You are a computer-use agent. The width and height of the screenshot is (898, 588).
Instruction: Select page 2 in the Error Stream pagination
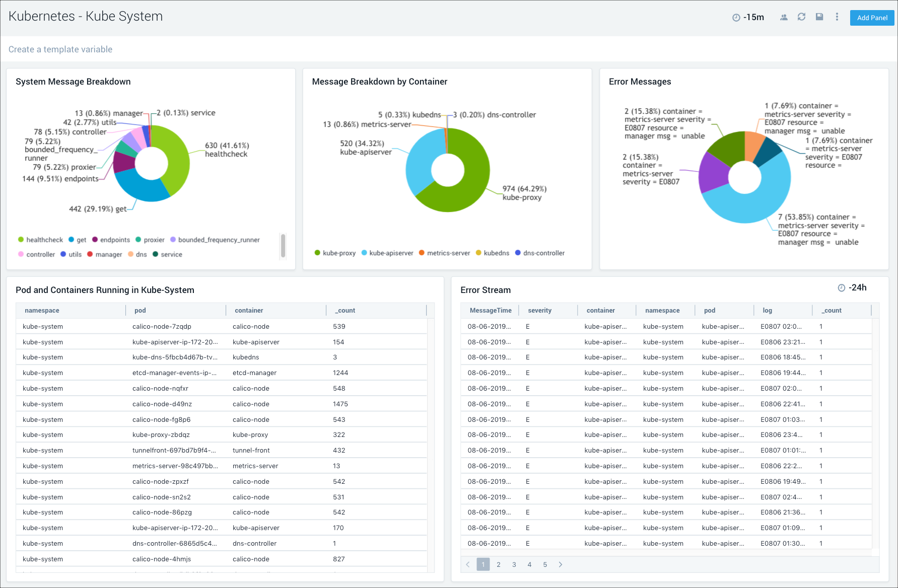(498, 564)
